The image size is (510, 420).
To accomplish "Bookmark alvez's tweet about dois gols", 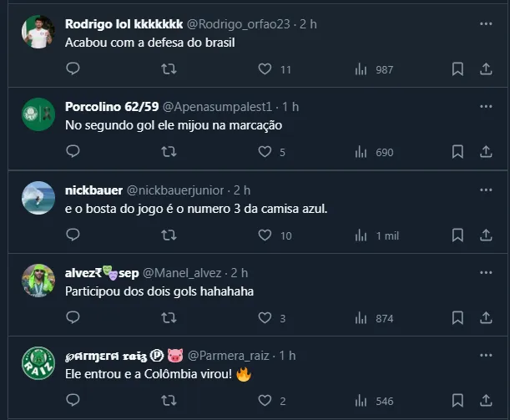I will tap(457, 318).
